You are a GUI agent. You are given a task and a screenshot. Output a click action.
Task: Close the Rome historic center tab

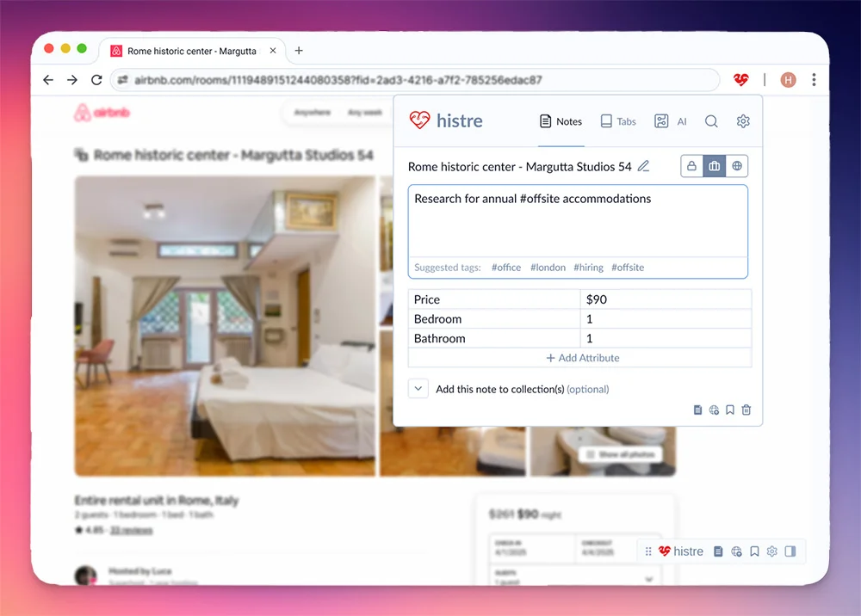tap(273, 51)
